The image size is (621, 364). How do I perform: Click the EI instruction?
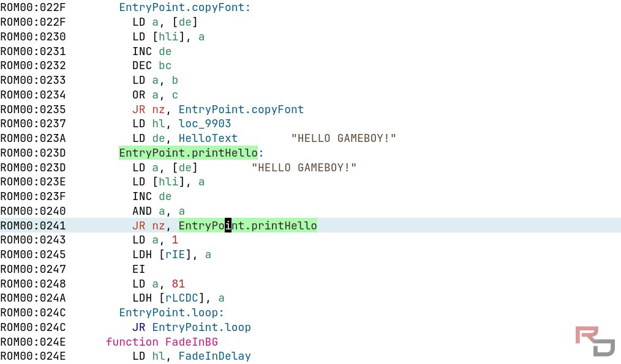(138, 269)
